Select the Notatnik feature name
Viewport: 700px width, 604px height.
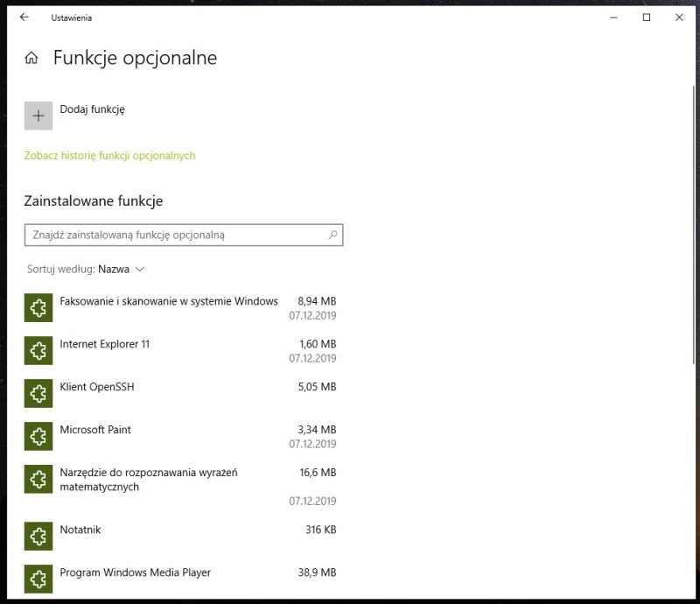coord(80,530)
